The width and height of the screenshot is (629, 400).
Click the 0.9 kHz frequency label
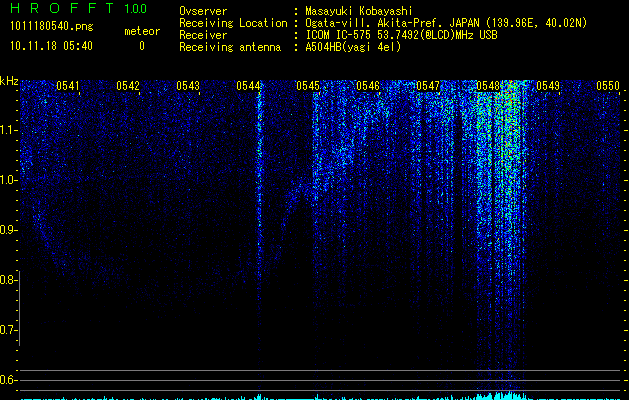coord(8,230)
